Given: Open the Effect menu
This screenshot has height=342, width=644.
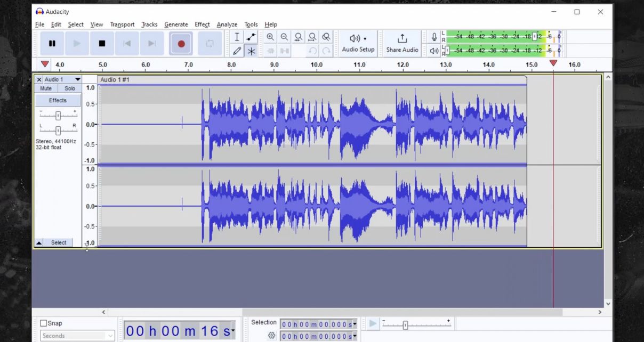Looking at the screenshot, I should 202,25.
